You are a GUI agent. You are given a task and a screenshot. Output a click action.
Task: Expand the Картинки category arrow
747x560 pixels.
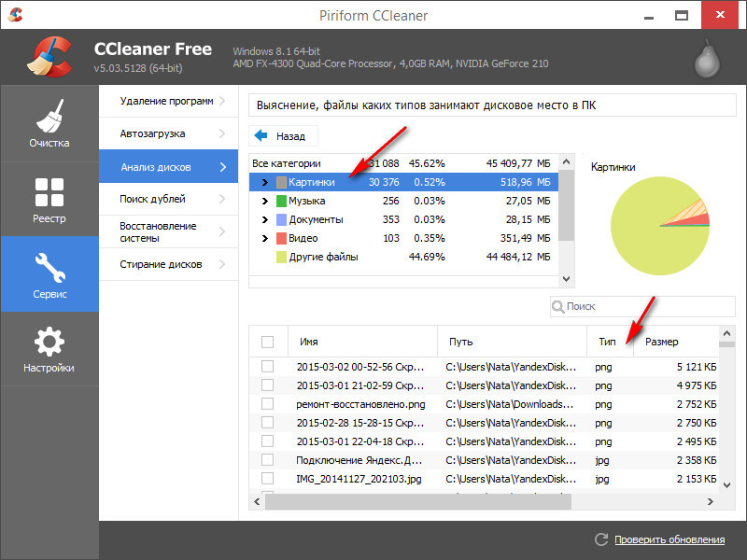[x=265, y=182]
